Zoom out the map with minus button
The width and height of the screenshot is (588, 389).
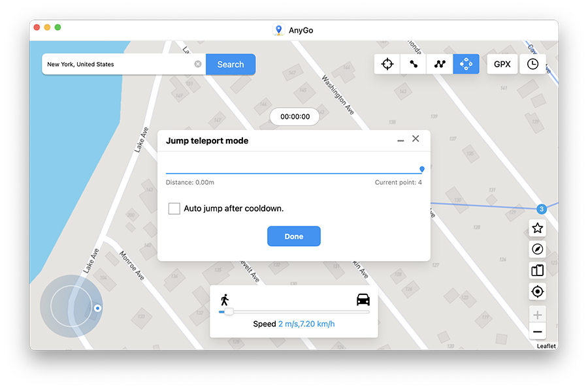tap(538, 332)
